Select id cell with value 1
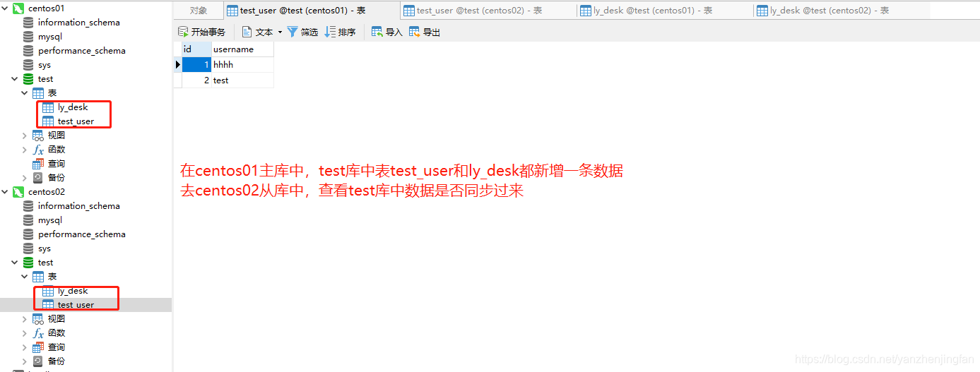This screenshot has height=372, width=980. click(x=196, y=64)
